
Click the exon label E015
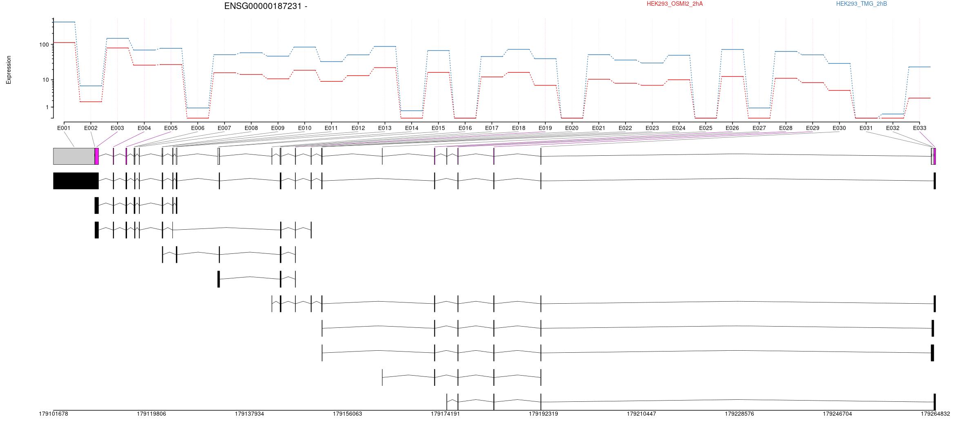click(438, 128)
